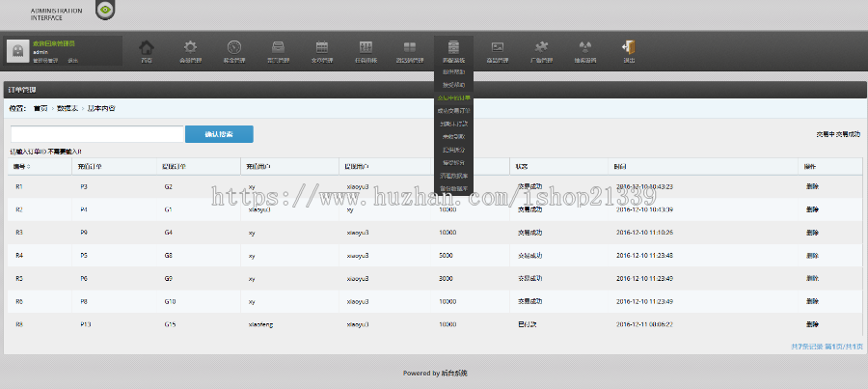The image size is (868, 389).
Task: Select the clock gauge icon in navbar
Action: coord(233,50)
